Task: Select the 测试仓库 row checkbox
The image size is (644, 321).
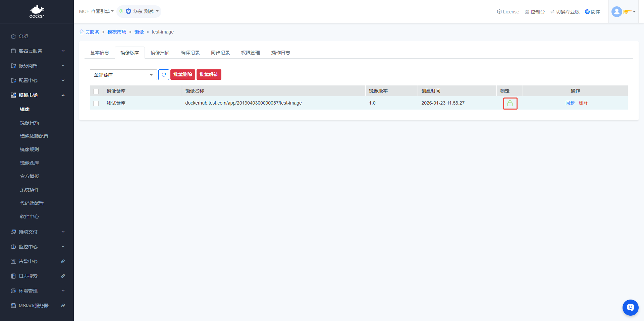Action: click(96, 104)
